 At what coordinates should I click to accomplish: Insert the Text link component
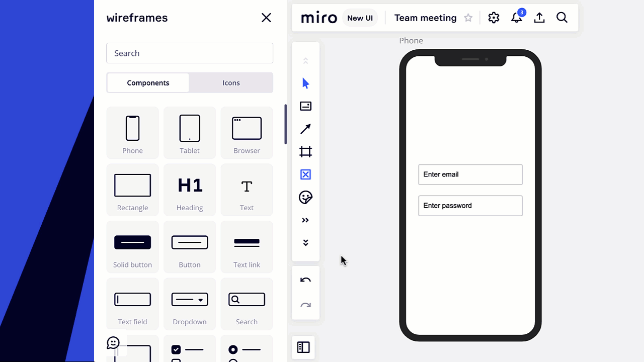pyautogui.click(x=247, y=247)
